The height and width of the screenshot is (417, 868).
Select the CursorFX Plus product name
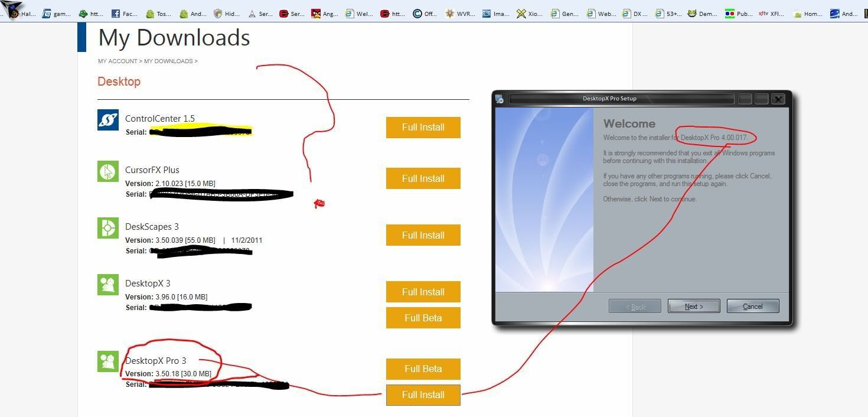click(x=152, y=170)
